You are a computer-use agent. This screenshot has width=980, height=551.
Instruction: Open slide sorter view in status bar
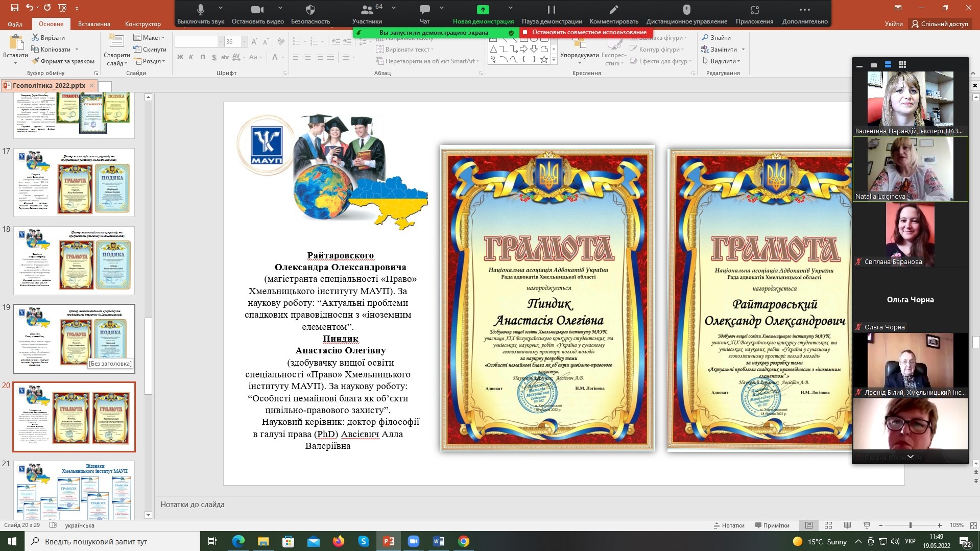click(x=828, y=525)
